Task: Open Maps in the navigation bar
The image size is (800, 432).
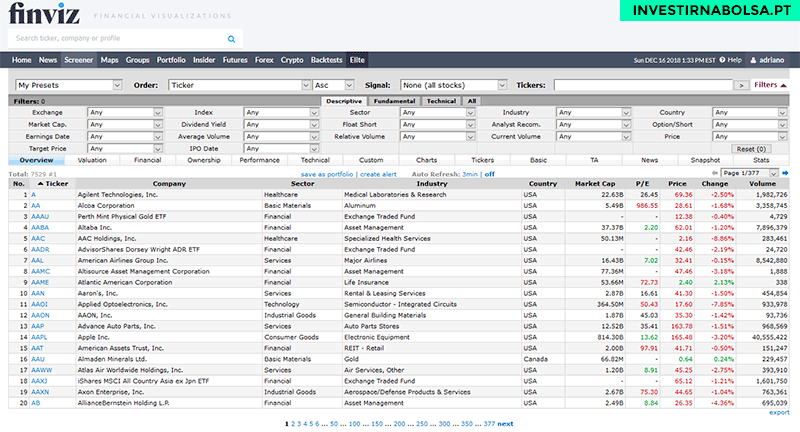Action: 109,60
